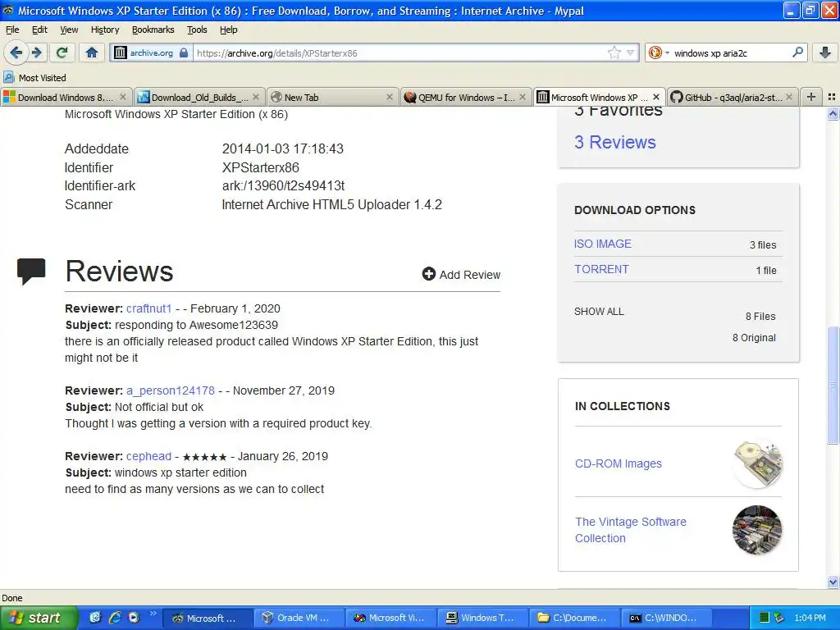Open the list all tabs button
Image resolution: width=840 pixels, height=630 pixels.
tap(832, 97)
